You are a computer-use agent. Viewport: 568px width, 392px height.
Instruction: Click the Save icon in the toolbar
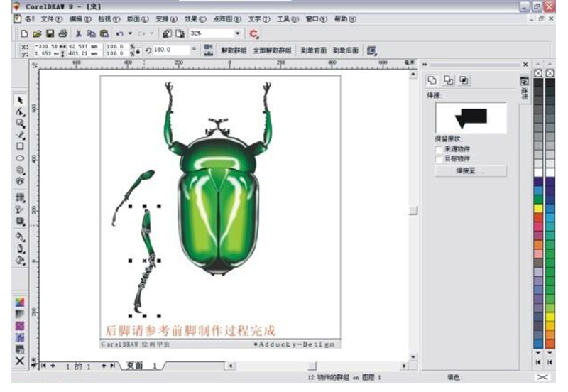tap(50, 33)
